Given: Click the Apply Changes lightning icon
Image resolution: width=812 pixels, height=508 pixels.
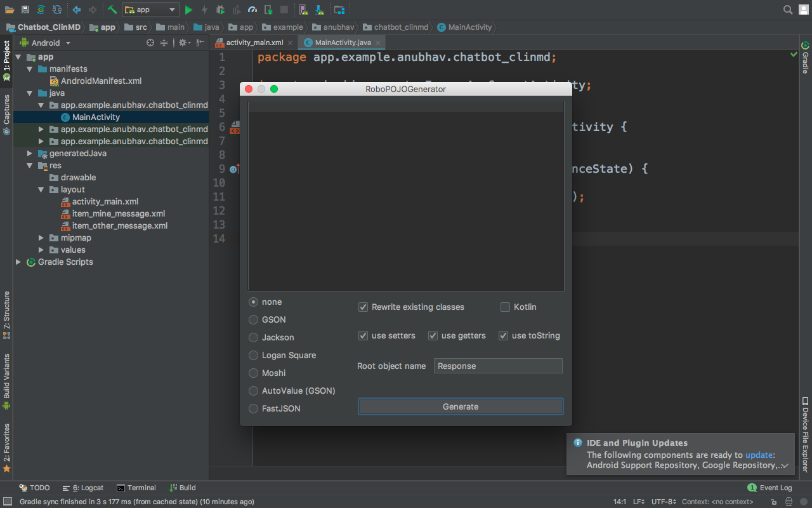Looking at the screenshot, I should click(204, 10).
